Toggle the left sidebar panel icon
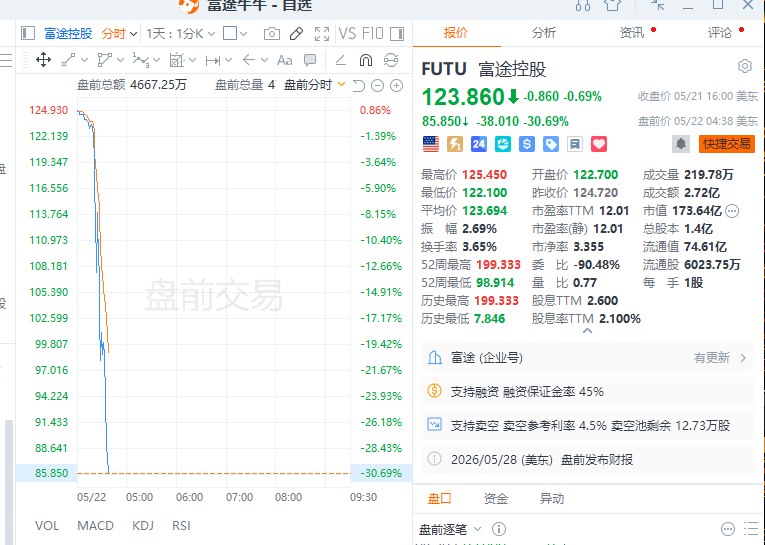The width and height of the screenshot is (765, 545). tap(28, 33)
